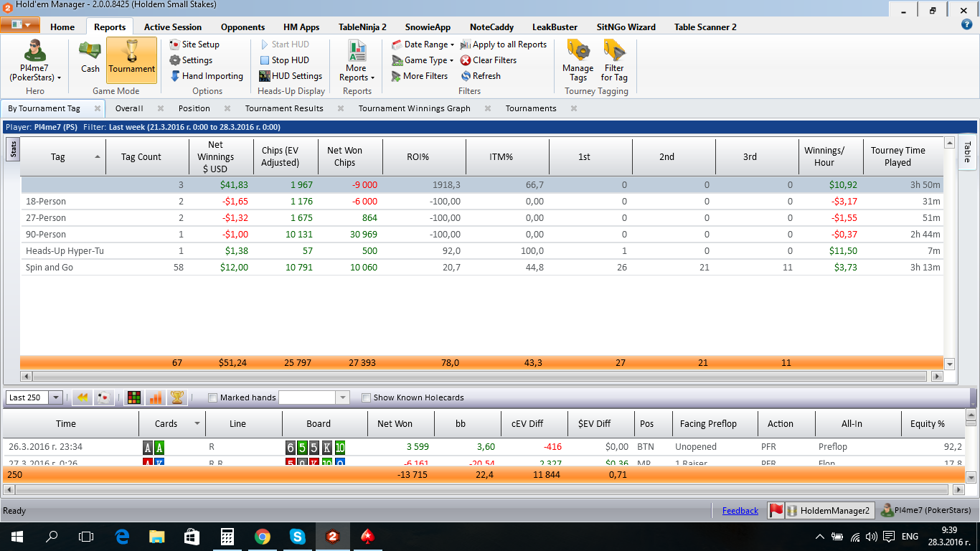Viewport: 980px width, 551px height.
Task: Open the Date Range dropdown
Action: pos(423,44)
